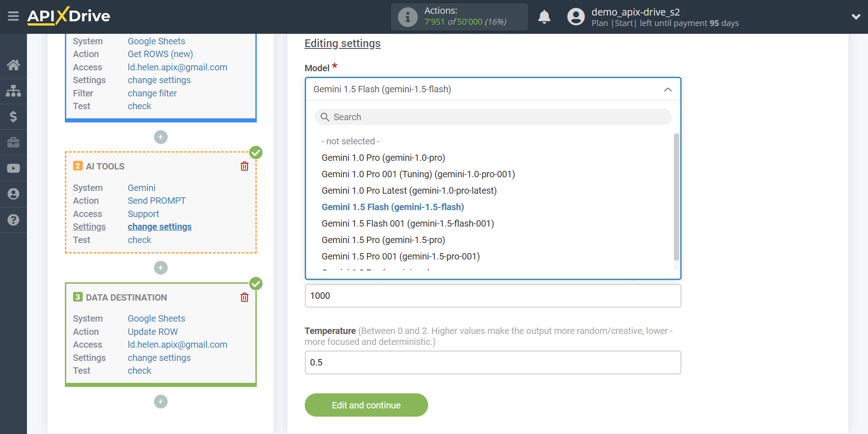Select '- not selected -' option
The width and height of the screenshot is (868, 434).
(x=350, y=141)
